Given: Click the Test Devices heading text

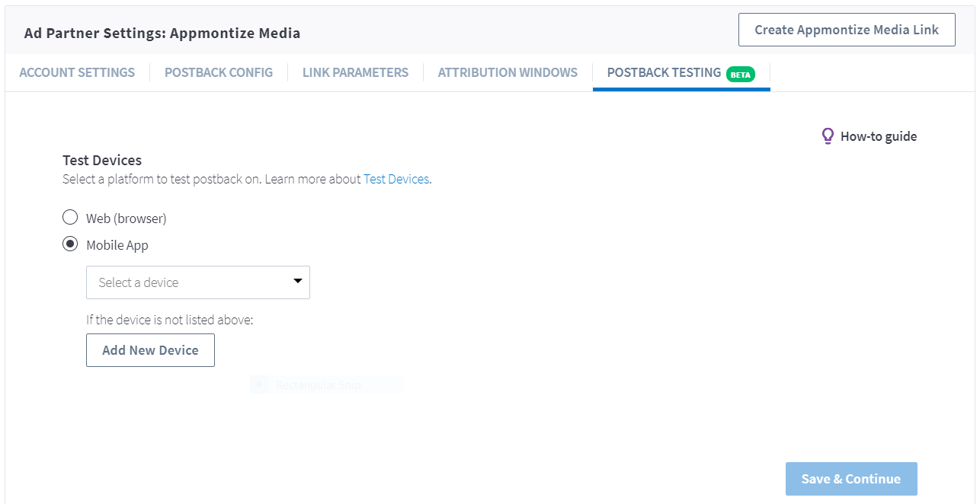Looking at the screenshot, I should pyautogui.click(x=102, y=160).
